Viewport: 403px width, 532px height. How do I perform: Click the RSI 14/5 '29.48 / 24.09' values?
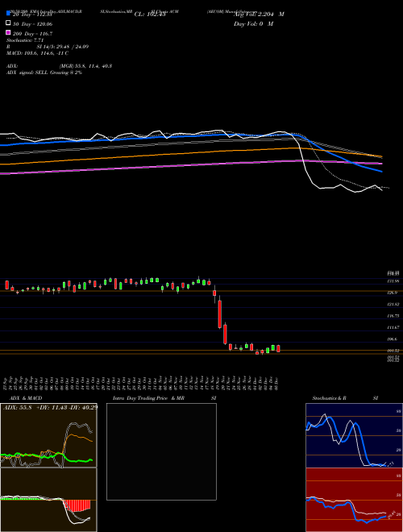click(x=72, y=47)
